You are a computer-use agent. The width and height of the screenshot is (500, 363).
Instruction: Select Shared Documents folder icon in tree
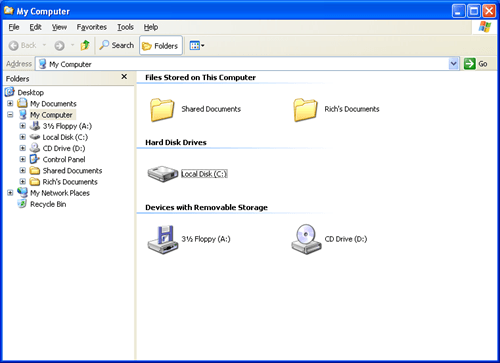point(35,171)
